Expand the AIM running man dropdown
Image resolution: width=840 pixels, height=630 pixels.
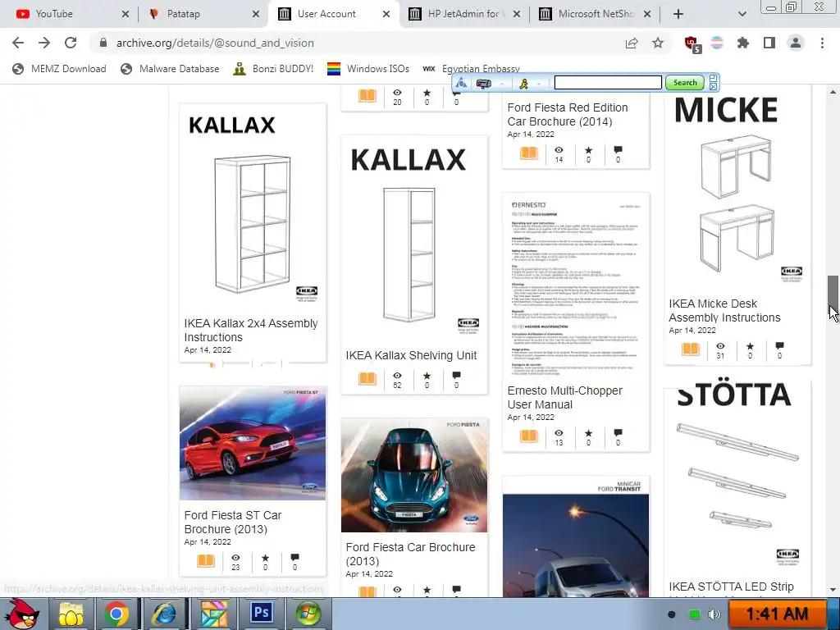click(538, 84)
